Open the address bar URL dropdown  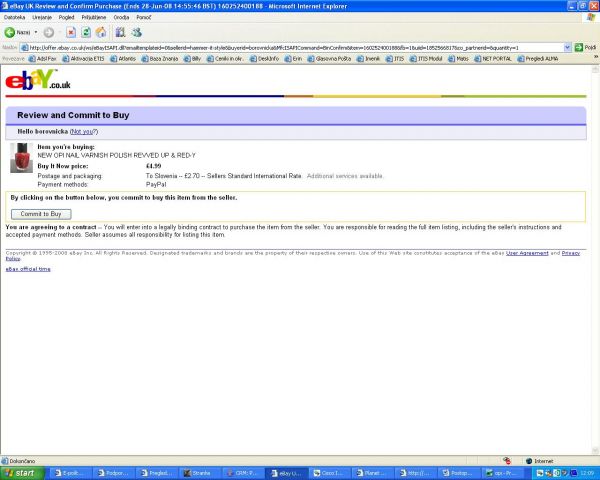click(x=567, y=47)
